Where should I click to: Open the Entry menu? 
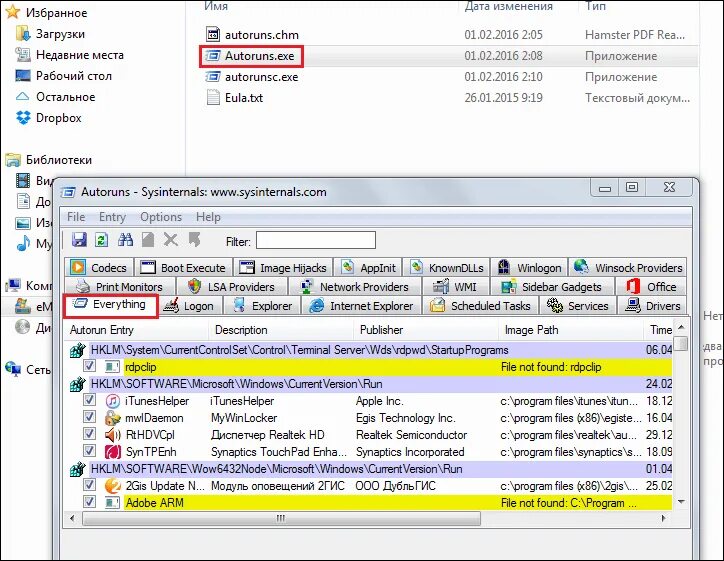(112, 217)
